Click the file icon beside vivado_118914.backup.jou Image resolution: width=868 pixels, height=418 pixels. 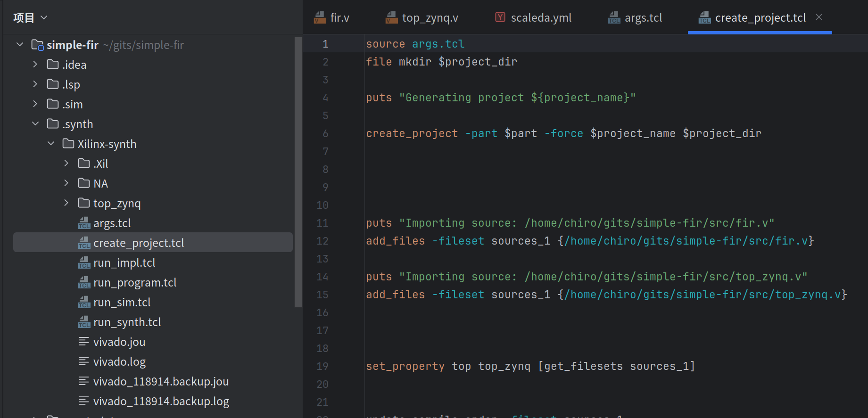[x=84, y=381]
